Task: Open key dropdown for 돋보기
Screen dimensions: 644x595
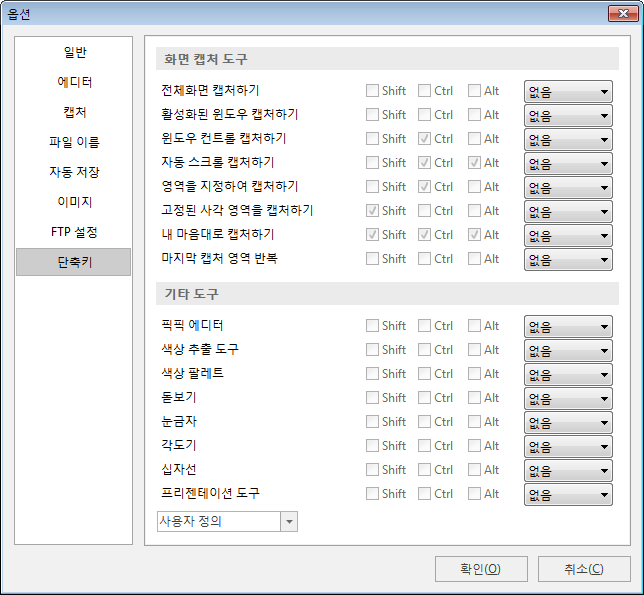Action: pos(568,398)
